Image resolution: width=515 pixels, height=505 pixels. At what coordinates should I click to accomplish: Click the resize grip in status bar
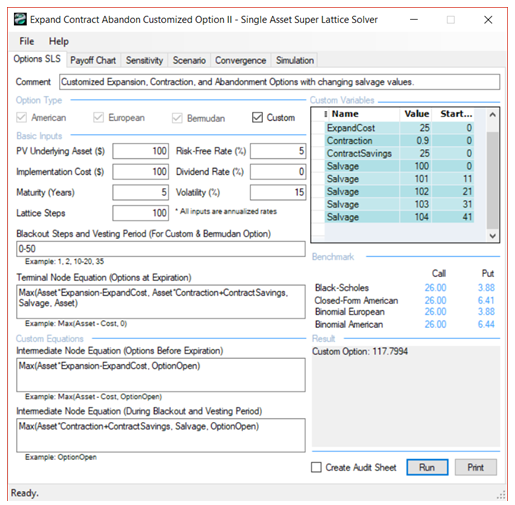point(501,495)
